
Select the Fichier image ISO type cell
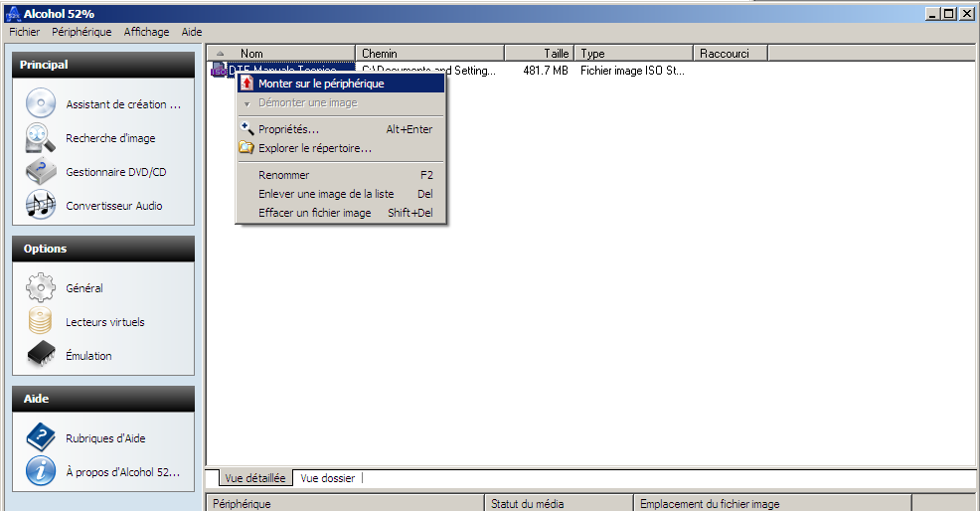pos(632,71)
